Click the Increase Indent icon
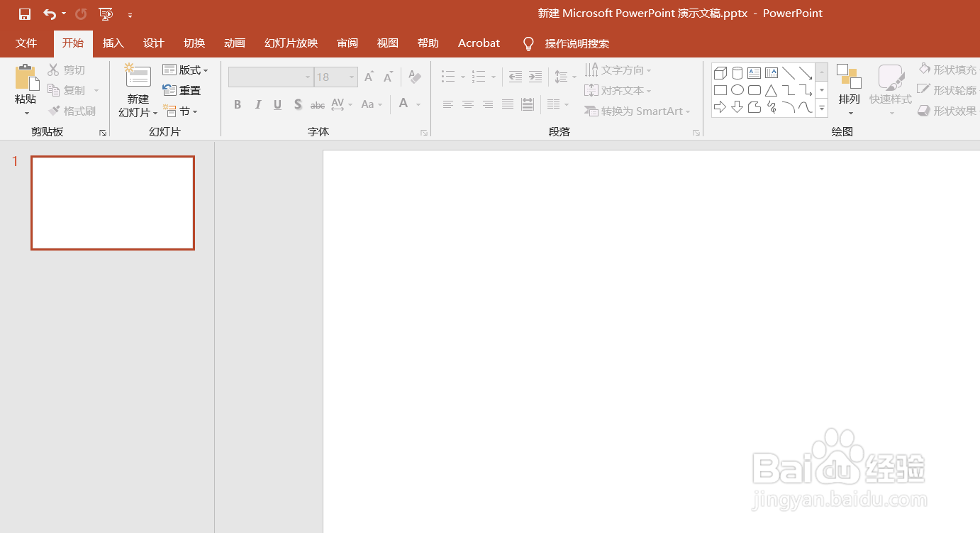This screenshot has width=980, height=533. (x=535, y=77)
